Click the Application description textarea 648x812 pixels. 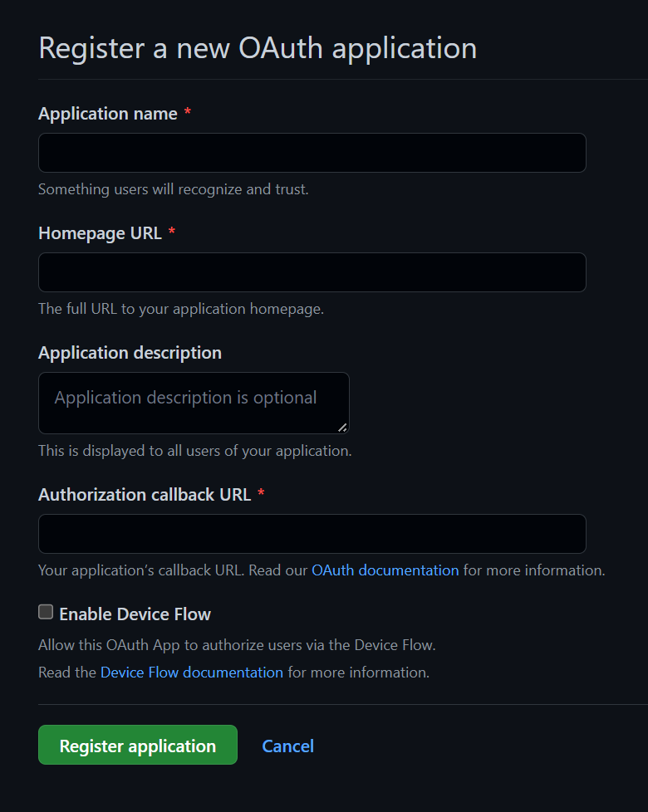[x=194, y=403]
